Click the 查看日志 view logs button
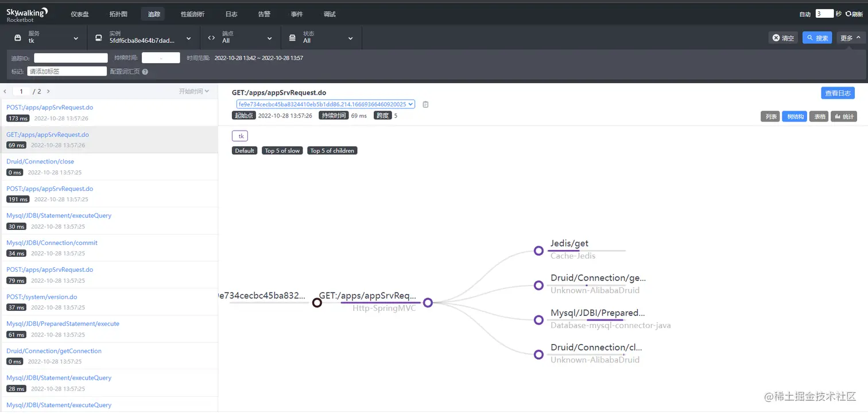Screen dimensions: 868x414 point(838,93)
